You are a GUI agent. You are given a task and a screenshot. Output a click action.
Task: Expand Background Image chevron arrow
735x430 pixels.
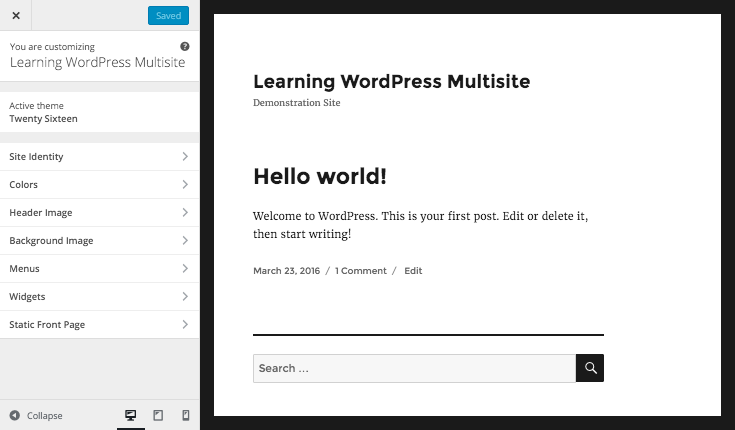[x=185, y=241]
